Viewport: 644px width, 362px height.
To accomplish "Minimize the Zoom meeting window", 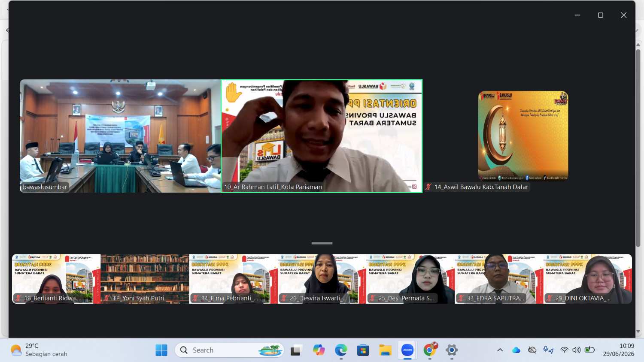I will (x=577, y=15).
